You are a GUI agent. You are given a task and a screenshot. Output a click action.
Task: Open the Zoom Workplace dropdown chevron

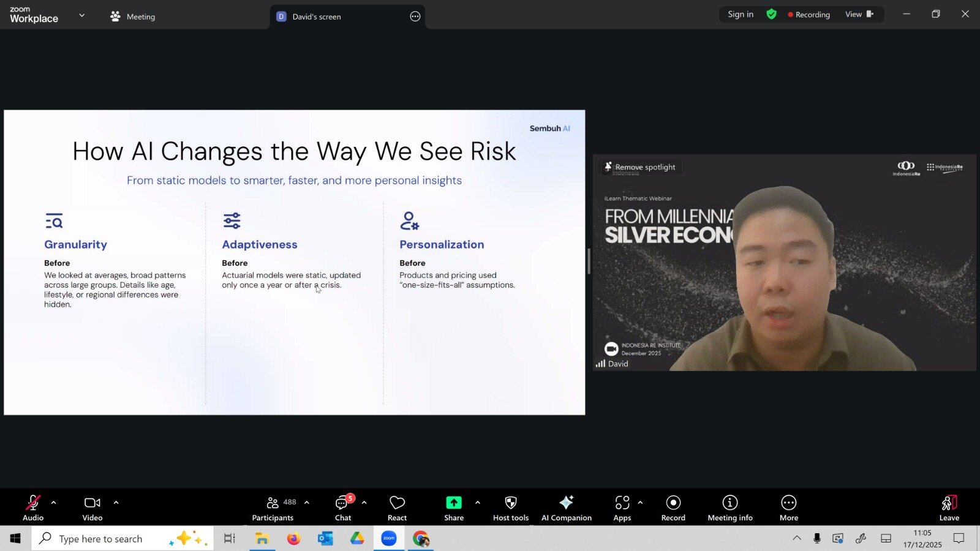[x=82, y=15]
